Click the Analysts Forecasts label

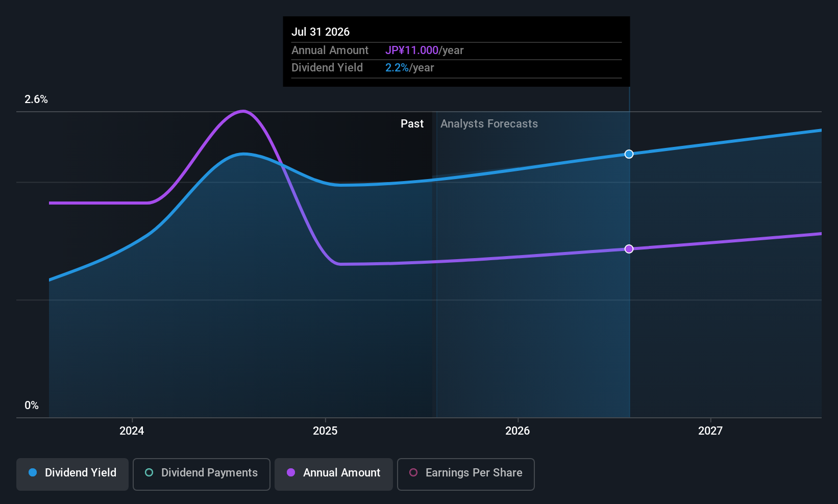coord(489,124)
